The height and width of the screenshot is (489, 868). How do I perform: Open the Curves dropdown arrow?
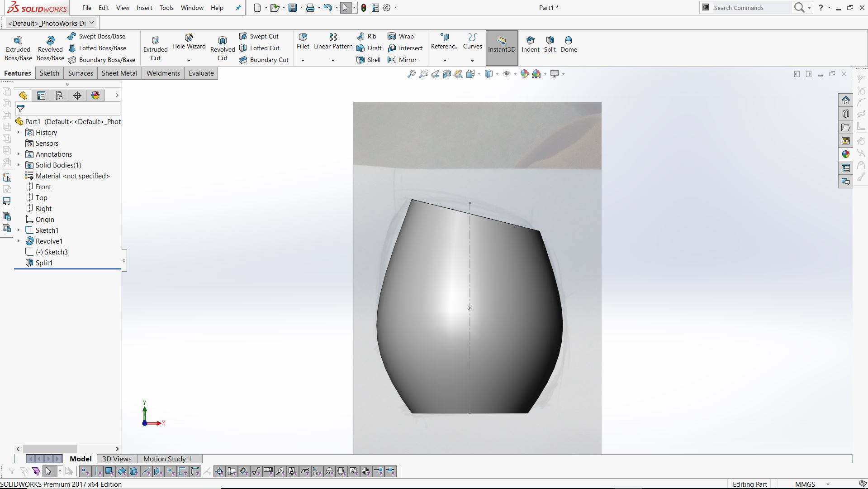coord(473,61)
